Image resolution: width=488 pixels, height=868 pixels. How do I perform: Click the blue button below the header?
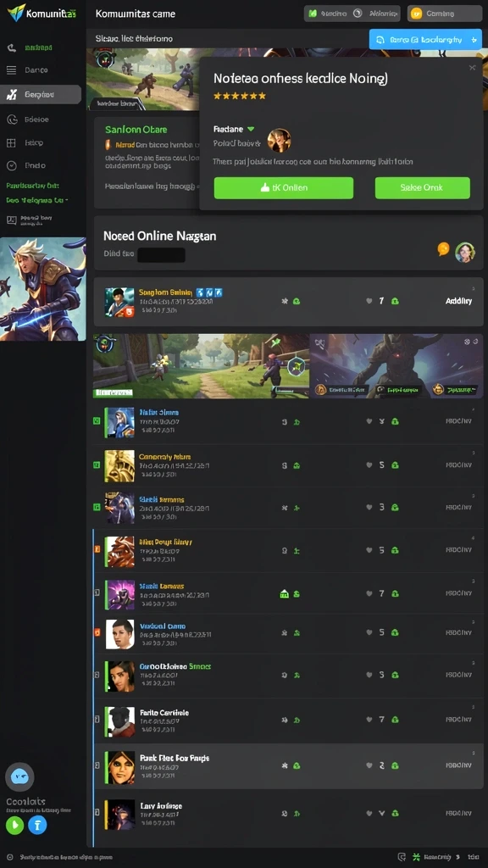pyautogui.click(x=425, y=39)
